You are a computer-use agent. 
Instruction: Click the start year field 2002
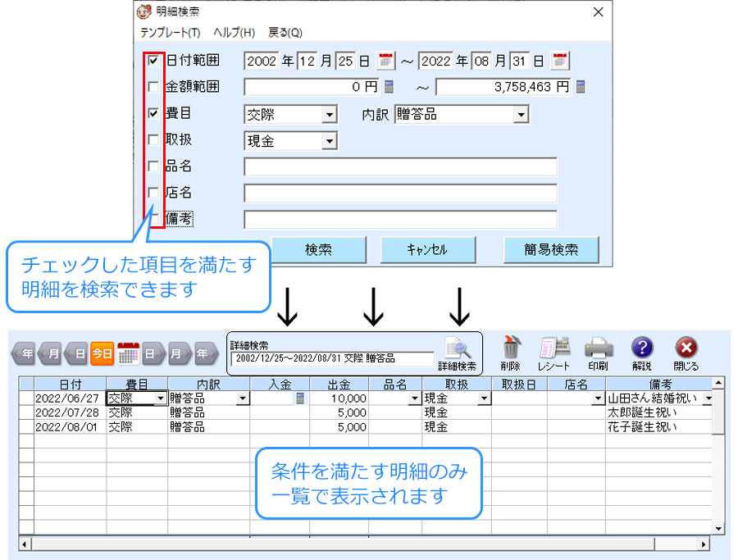tap(262, 61)
